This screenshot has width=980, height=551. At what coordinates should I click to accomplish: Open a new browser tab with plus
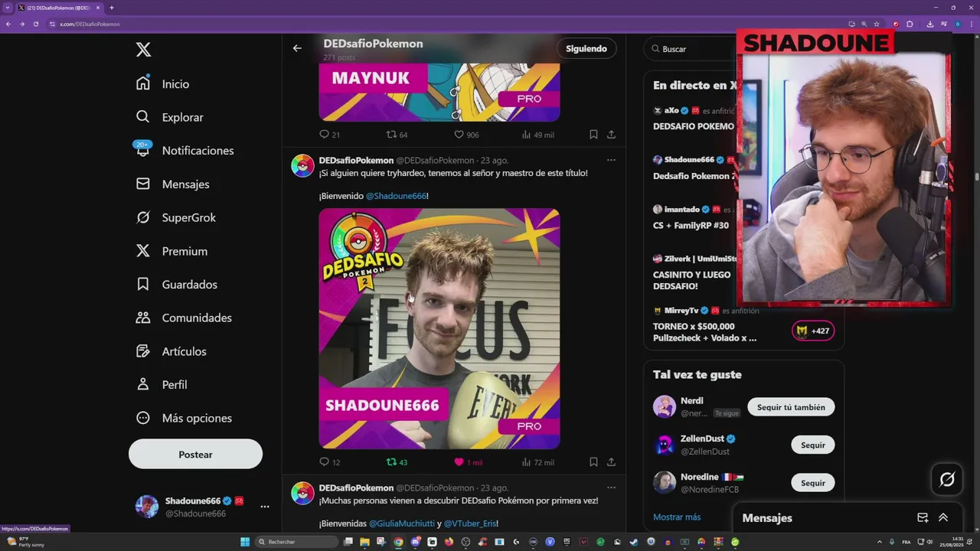click(111, 8)
